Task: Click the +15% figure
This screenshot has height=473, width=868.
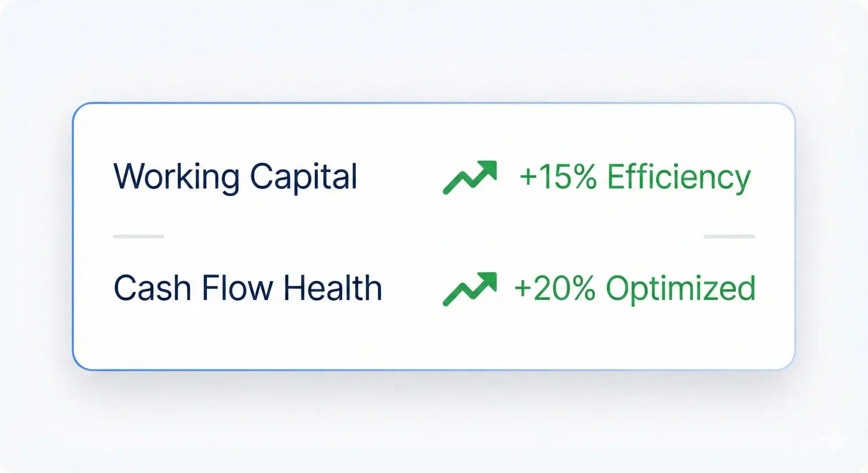Action: tap(558, 177)
